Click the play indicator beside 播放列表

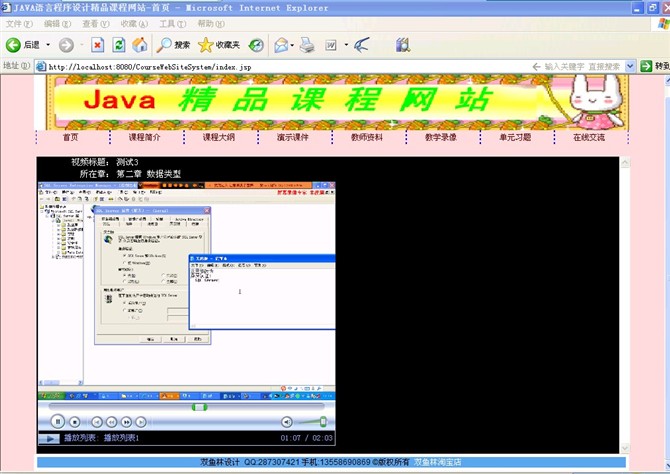49,438
